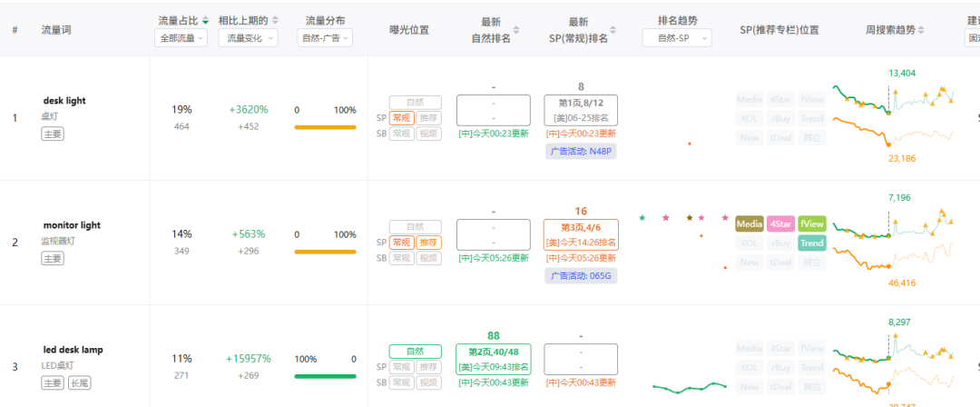Toggle 自然 tag for led desk lamp

415,352
